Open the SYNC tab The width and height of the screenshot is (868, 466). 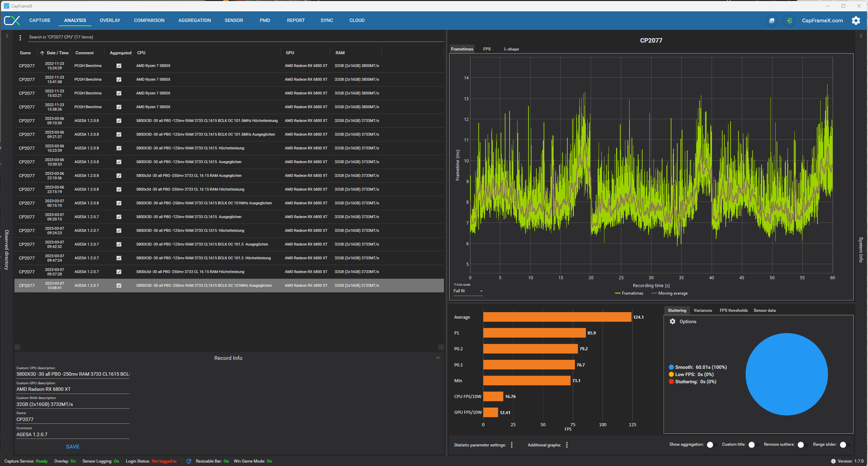point(327,20)
